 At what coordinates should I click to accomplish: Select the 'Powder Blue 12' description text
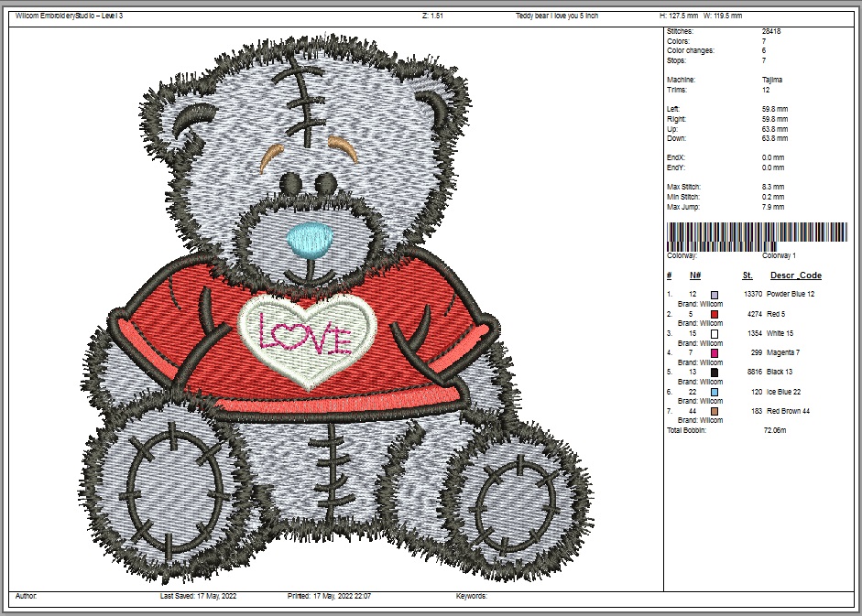(791, 294)
